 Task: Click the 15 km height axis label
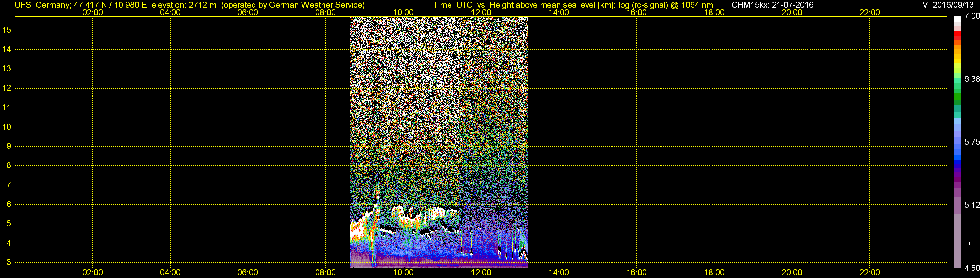[x=7, y=30]
